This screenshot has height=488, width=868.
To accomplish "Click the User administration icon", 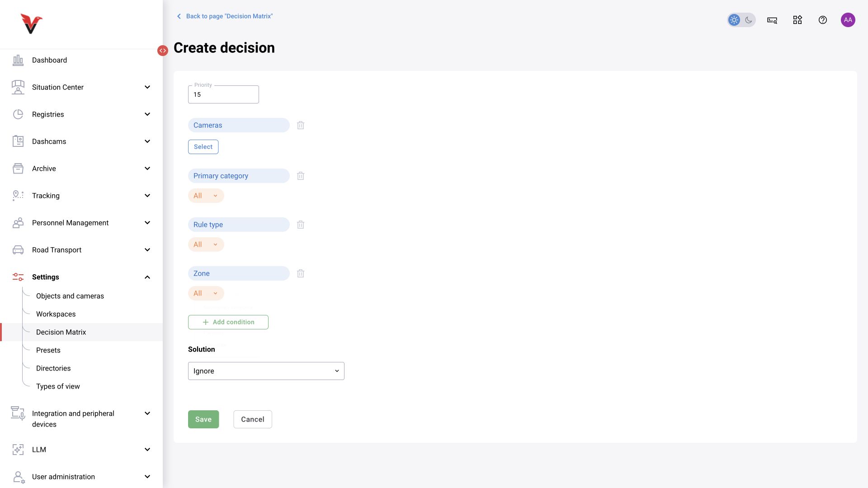I will pyautogui.click(x=19, y=477).
